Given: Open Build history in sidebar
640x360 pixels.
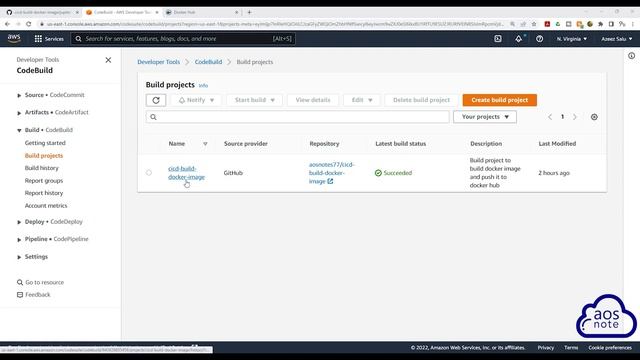Looking at the screenshot, I should [41, 168].
